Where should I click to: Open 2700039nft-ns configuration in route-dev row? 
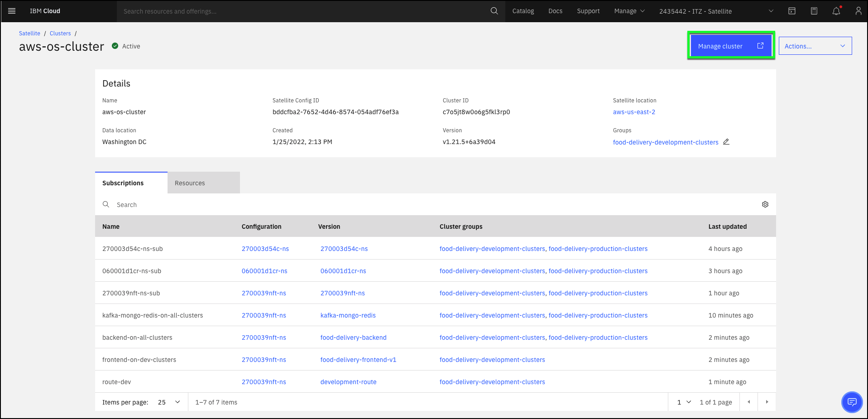264,382
